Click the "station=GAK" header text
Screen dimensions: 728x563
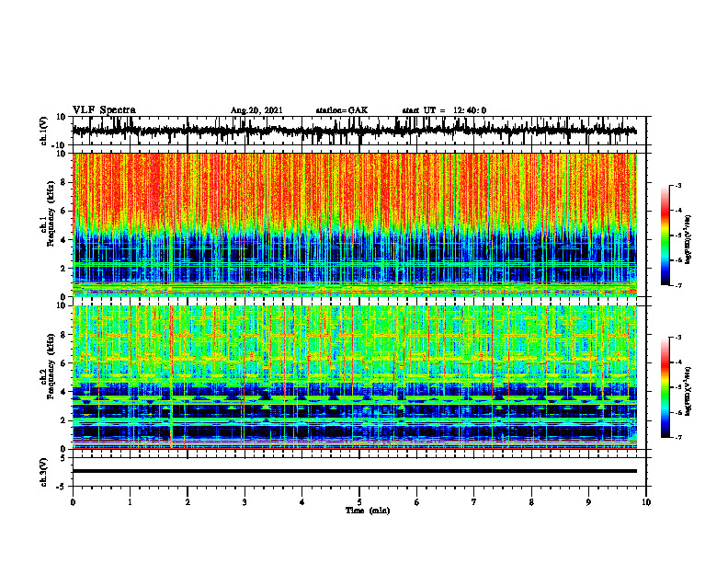[342, 110]
